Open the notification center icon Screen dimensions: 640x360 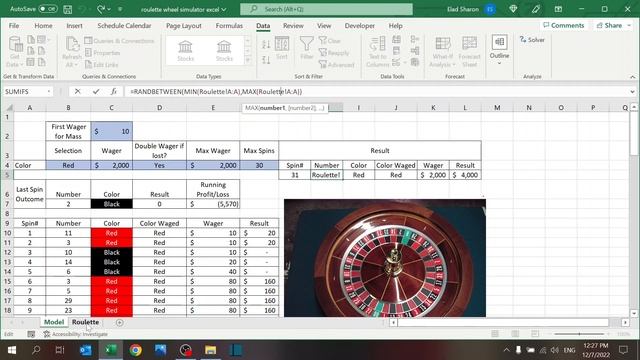(623, 350)
